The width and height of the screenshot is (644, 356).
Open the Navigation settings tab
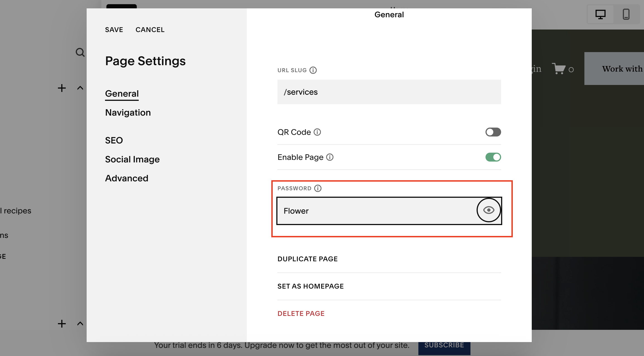pyautogui.click(x=128, y=113)
